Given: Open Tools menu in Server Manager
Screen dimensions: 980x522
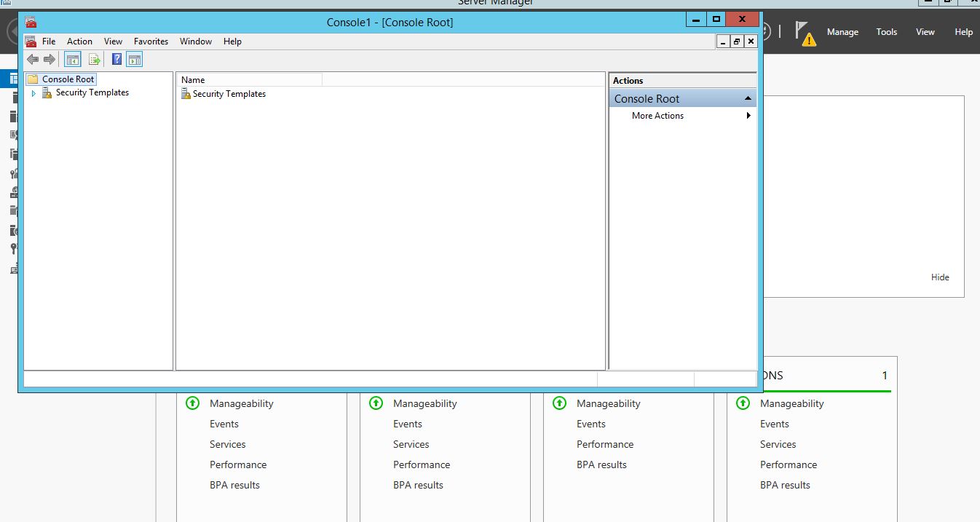Looking at the screenshot, I should pyautogui.click(x=887, y=32).
